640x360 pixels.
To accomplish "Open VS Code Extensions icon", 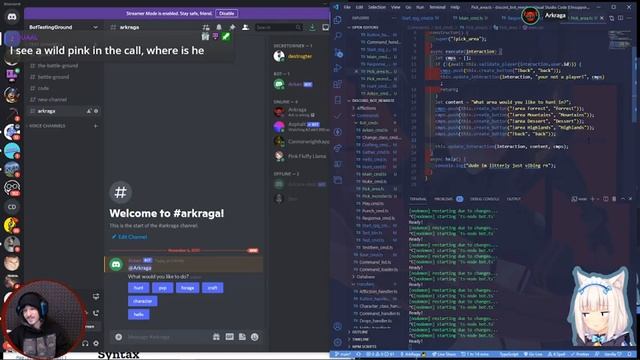I will pos(338,84).
